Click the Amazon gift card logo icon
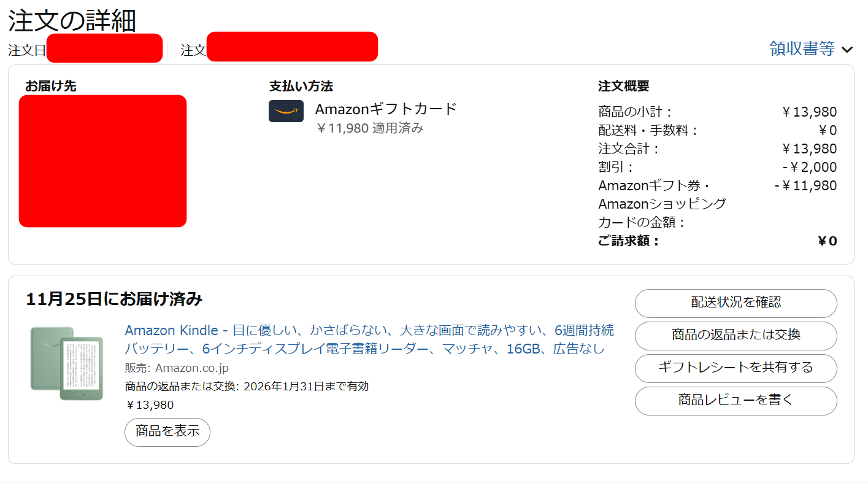Viewport: 868px width, 483px height. click(x=286, y=111)
